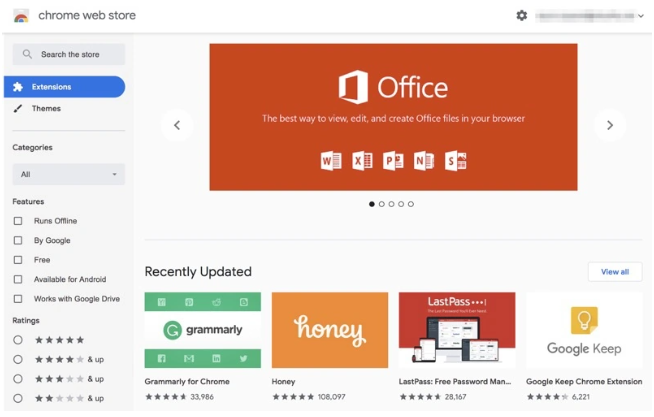The height and width of the screenshot is (417, 654).
Task: Click the Reddit icon on Grammarly tile
Action: pyautogui.click(x=216, y=302)
